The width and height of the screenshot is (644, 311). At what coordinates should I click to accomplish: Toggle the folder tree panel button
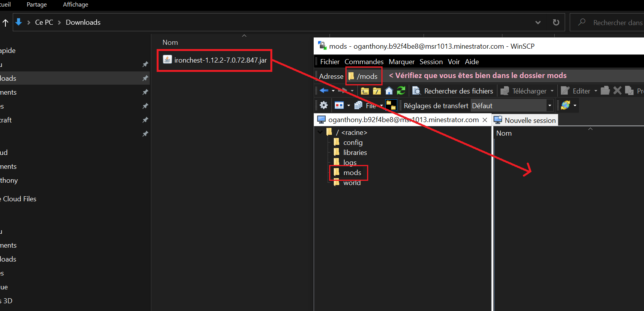391,105
